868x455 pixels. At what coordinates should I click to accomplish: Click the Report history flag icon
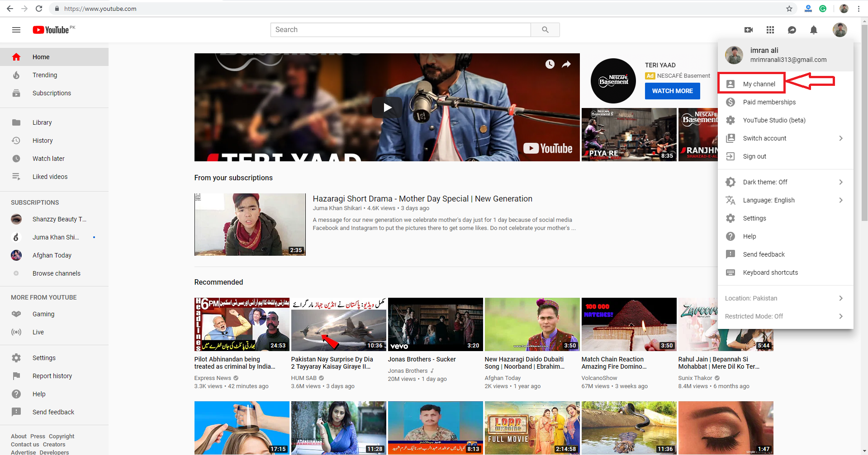tap(16, 376)
